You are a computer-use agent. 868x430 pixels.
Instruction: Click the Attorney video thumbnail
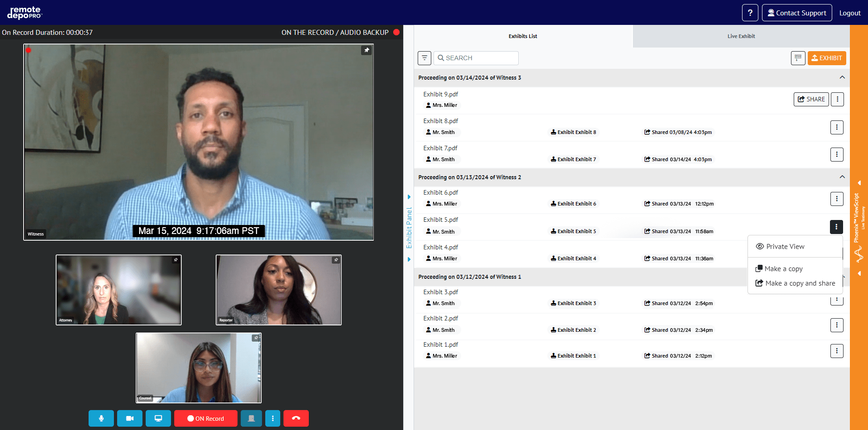pos(119,290)
